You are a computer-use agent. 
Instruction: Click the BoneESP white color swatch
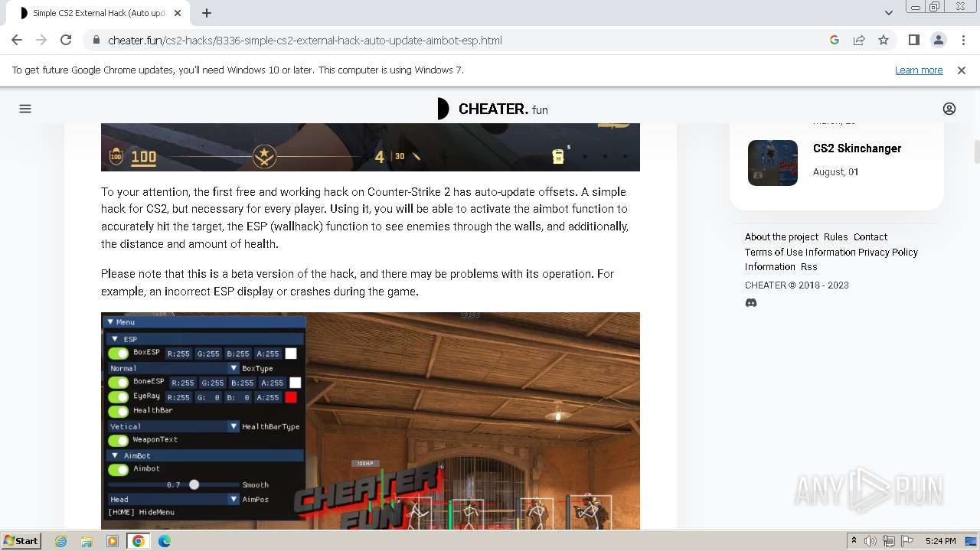coord(295,383)
